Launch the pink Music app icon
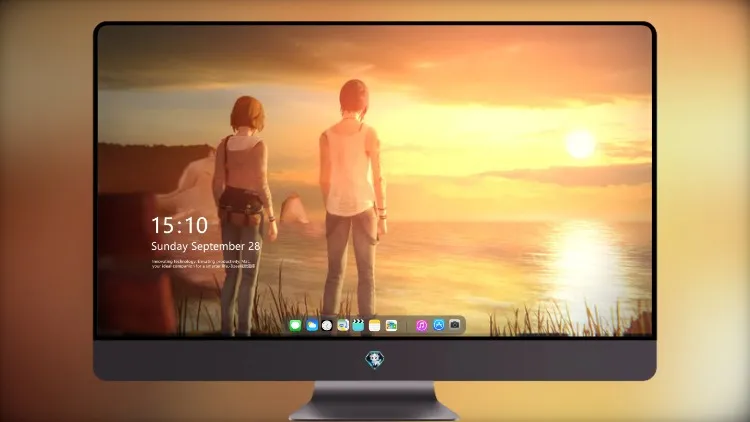 pos(421,326)
